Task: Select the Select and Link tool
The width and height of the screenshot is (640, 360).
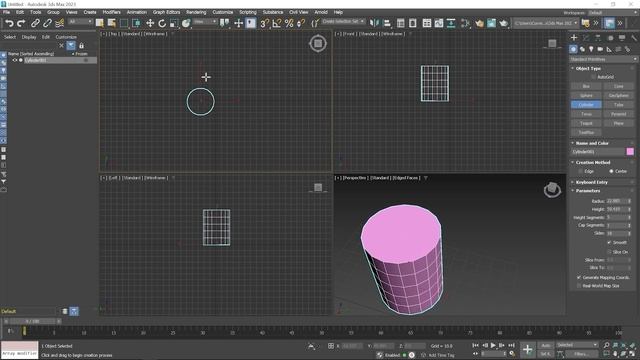Action: (35, 23)
